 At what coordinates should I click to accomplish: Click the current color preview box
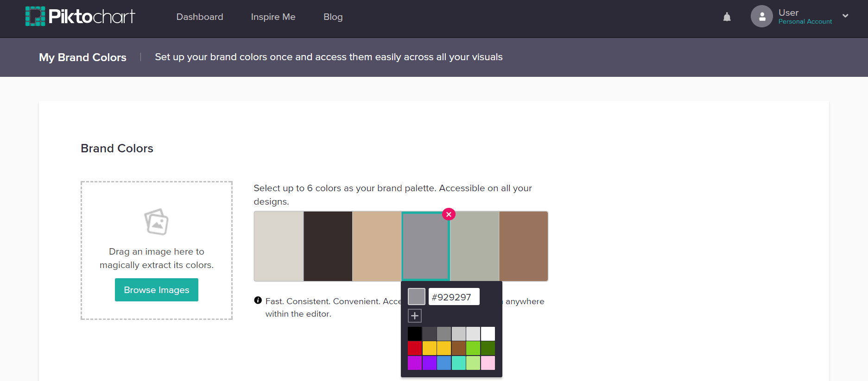tap(416, 297)
